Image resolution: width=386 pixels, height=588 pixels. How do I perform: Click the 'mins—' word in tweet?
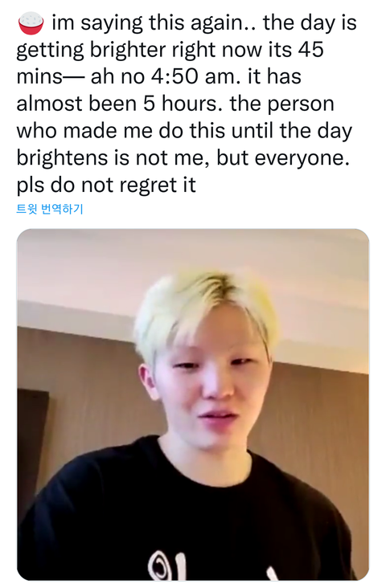click(51, 77)
